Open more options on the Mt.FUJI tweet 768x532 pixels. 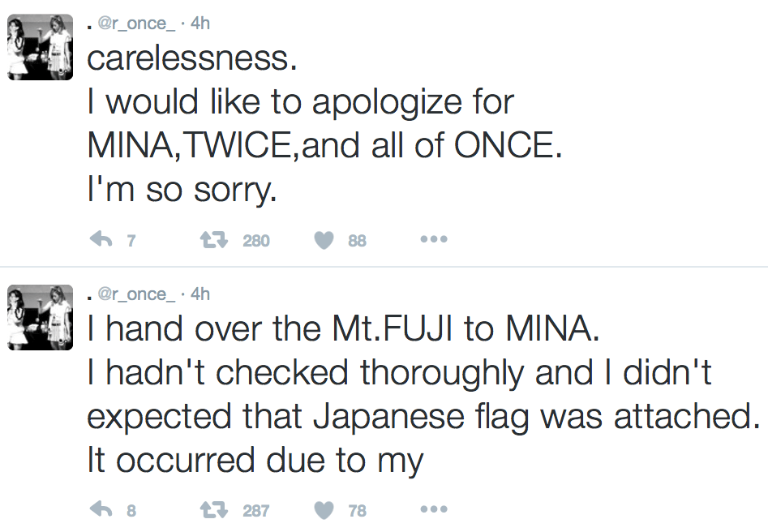click(434, 510)
